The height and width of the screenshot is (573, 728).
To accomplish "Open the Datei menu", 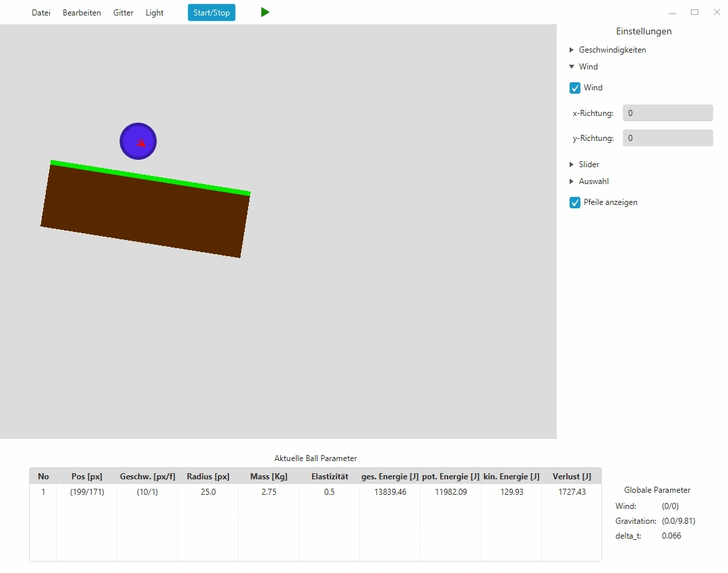I will (x=41, y=13).
